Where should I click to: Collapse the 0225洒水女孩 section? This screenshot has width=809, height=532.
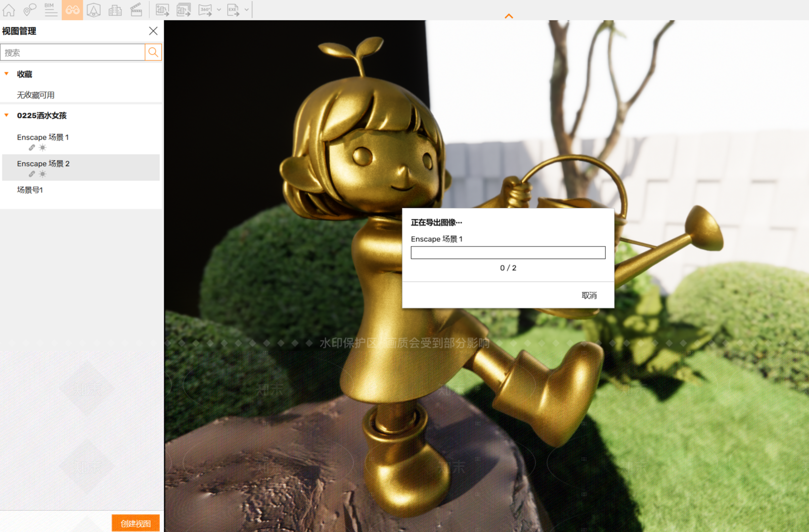(x=7, y=115)
